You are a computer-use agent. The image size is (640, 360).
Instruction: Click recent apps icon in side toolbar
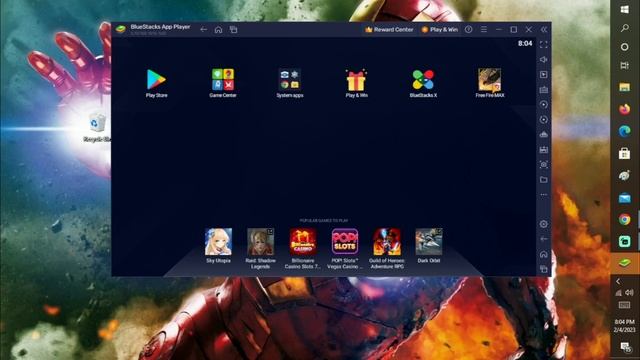[544, 269]
